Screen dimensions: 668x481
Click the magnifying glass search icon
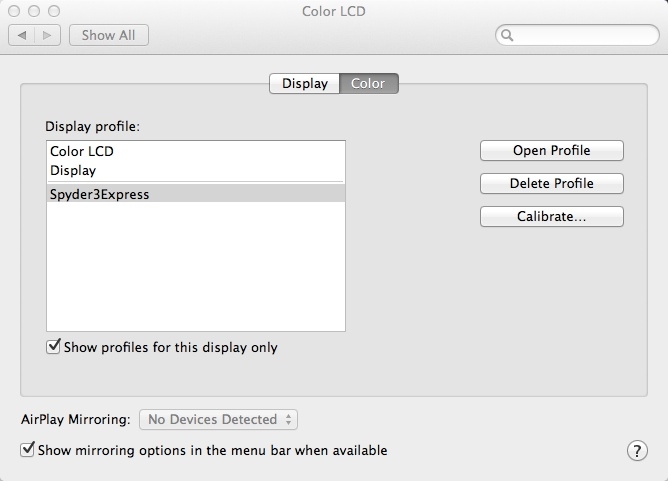click(508, 35)
